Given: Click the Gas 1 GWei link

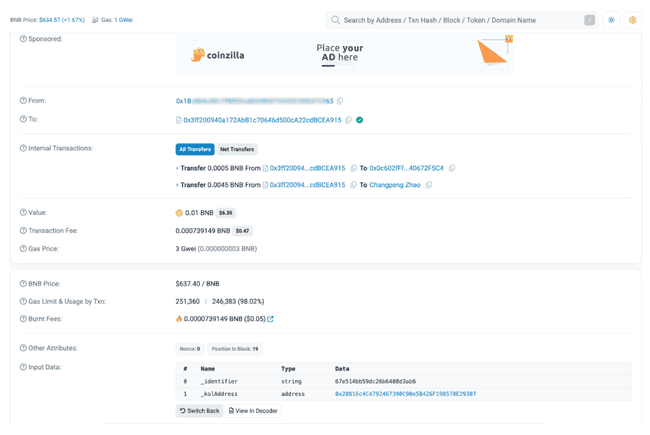Looking at the screenshot, I should coord(122,20).
